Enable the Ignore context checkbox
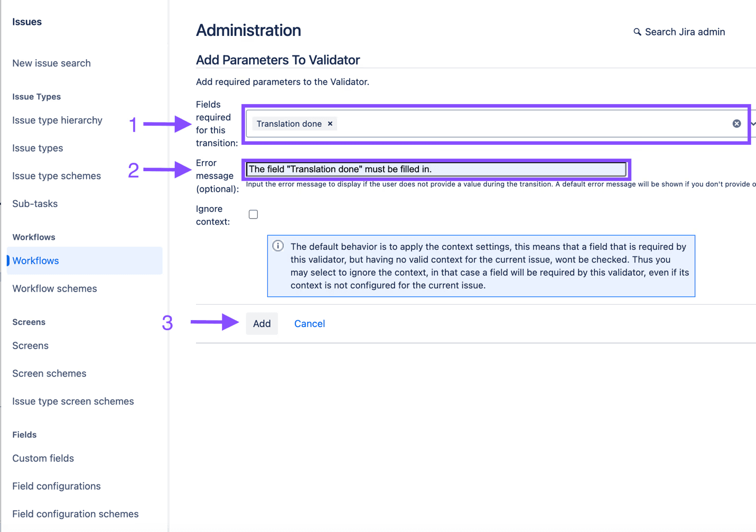Image resolution: width=756 pixels, height=532 pixels. [253, 214]
